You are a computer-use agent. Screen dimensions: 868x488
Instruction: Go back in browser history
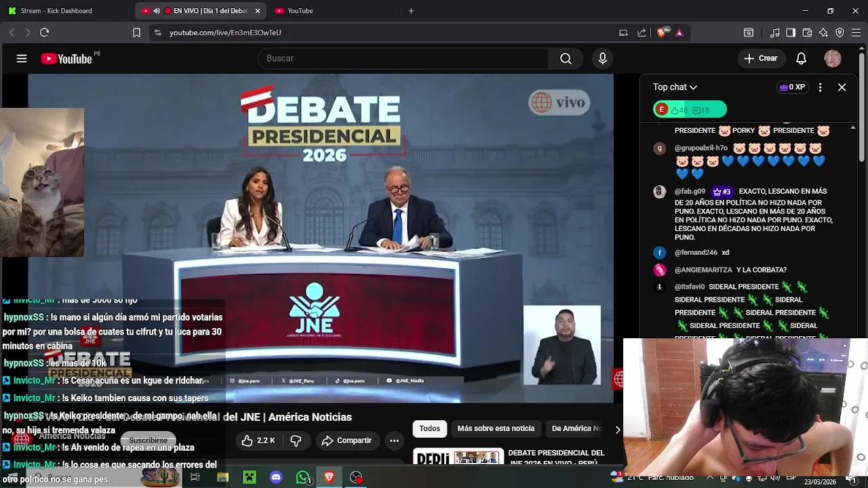tap(12, 33)
